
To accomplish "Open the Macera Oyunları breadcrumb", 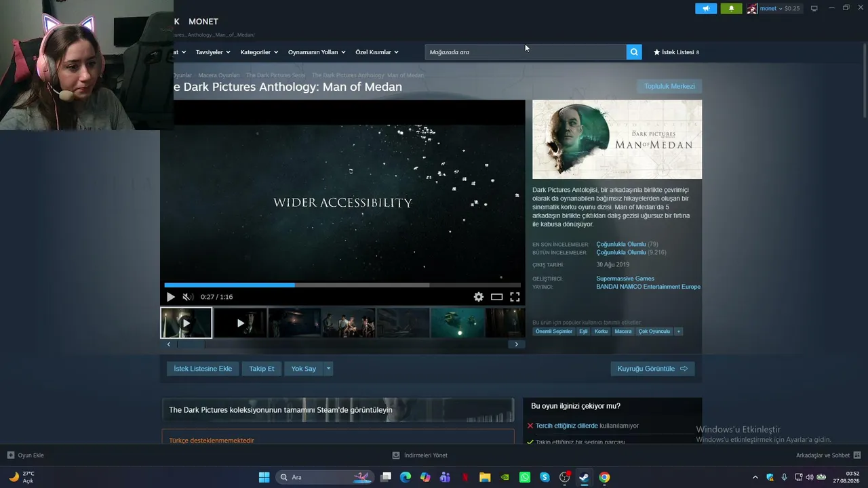I will click(219, 75).
